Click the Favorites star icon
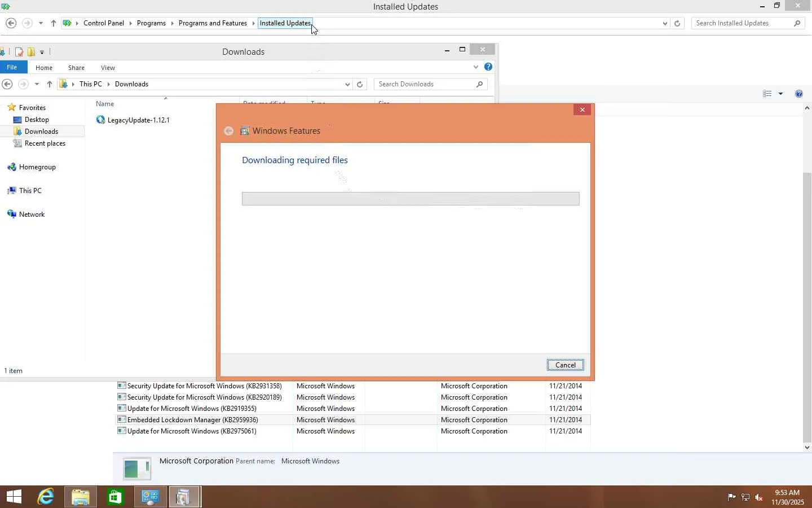 [11, 107]
